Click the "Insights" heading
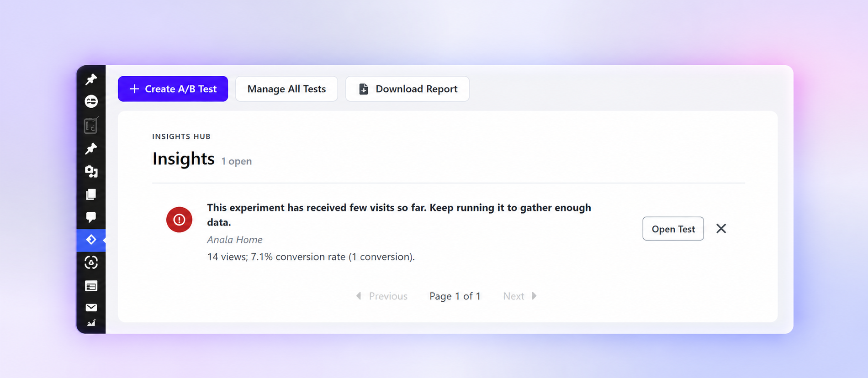 click(183, 159)
